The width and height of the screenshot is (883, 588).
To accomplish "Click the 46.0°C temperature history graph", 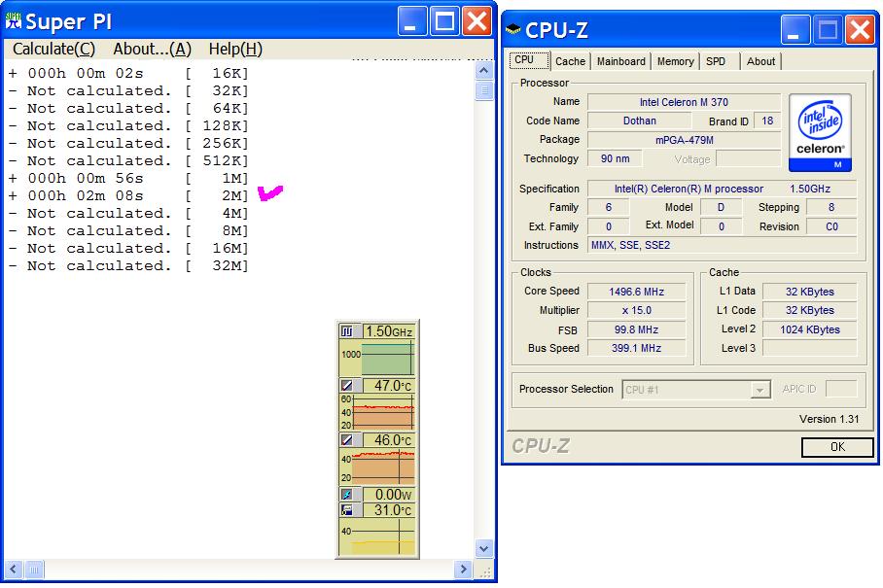I will pos(377,467).
